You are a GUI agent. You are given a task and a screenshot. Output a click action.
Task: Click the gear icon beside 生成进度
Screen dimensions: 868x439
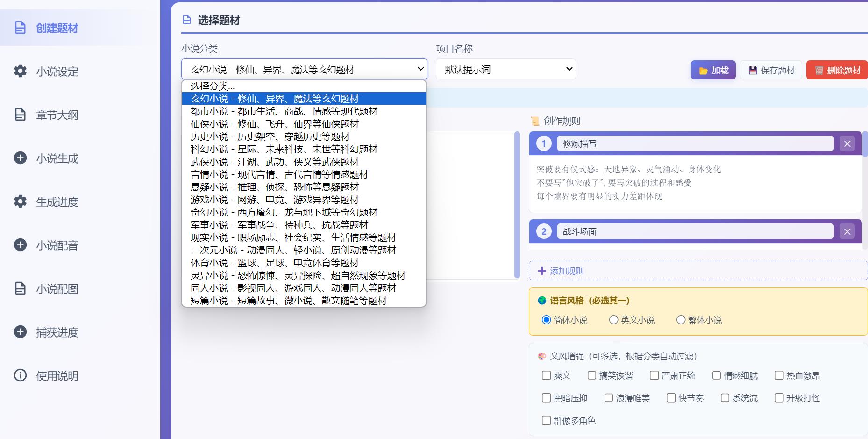tap(20, 202)
